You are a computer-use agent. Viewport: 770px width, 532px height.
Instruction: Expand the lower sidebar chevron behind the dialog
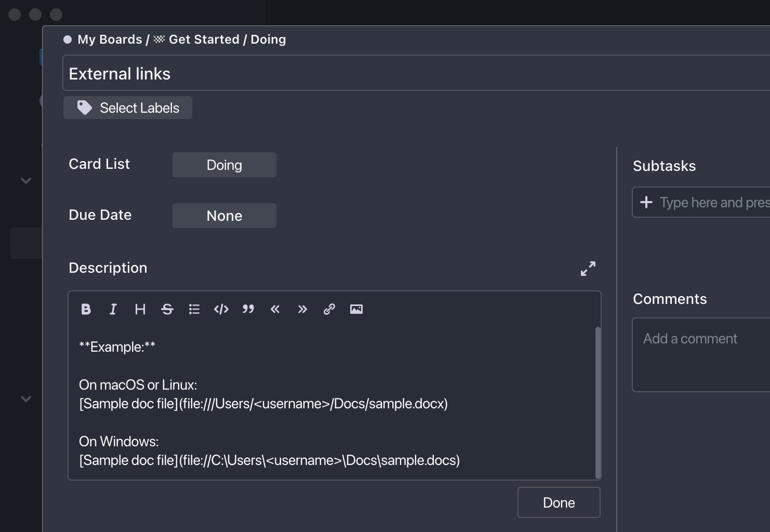26,399
